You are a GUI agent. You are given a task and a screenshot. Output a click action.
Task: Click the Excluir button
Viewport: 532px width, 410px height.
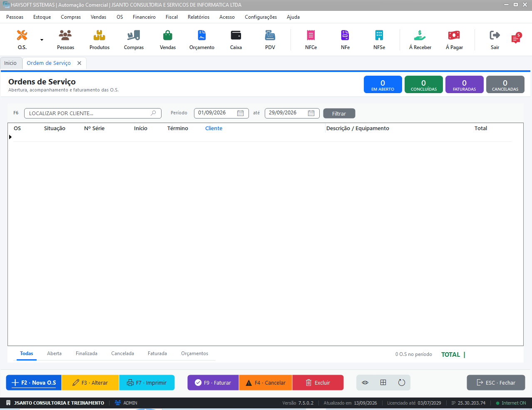318,383
